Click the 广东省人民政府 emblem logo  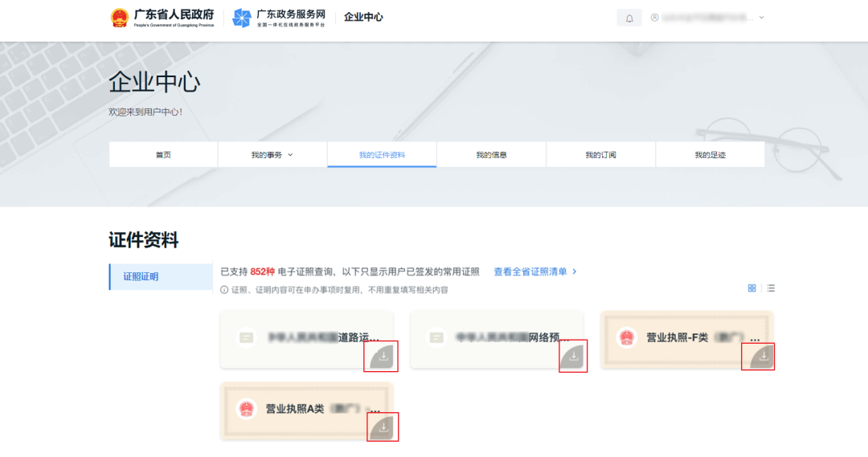[x=120, y=18]
